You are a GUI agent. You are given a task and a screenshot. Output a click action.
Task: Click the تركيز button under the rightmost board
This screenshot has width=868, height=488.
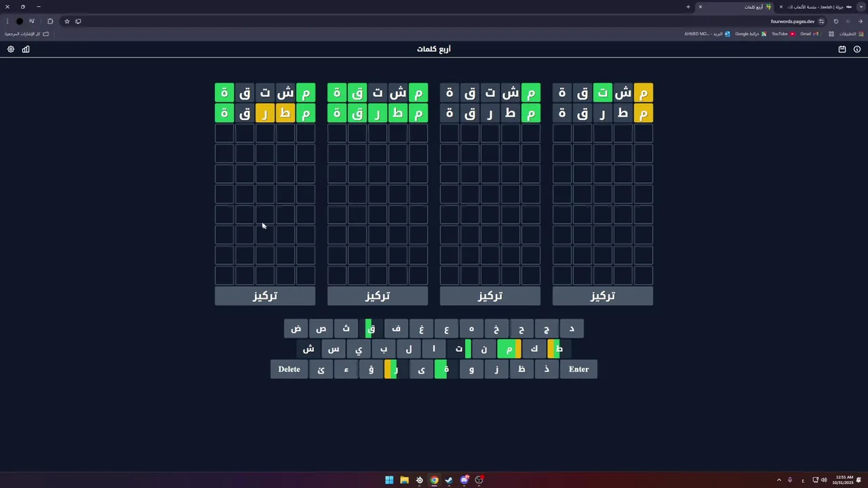coord(603,296)
